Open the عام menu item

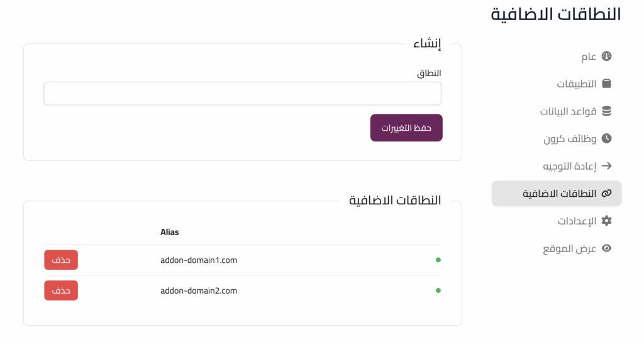pos(589,57)
